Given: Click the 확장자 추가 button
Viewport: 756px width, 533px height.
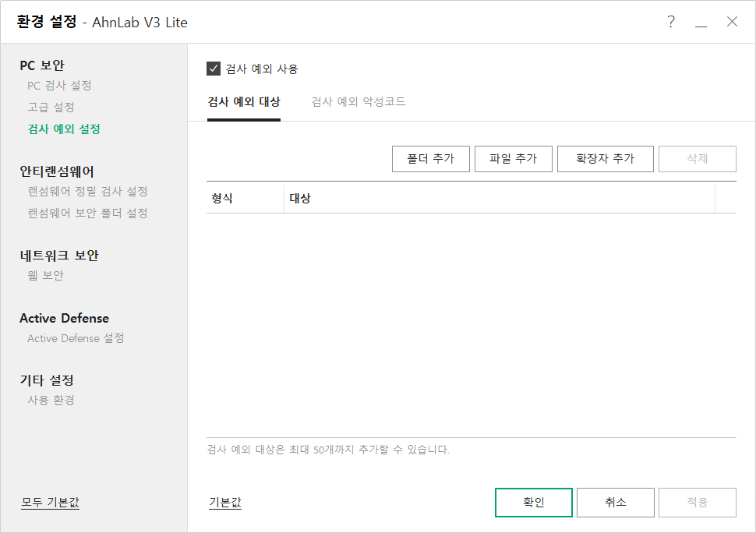Looking at the screenshot, I should point(605,158).
